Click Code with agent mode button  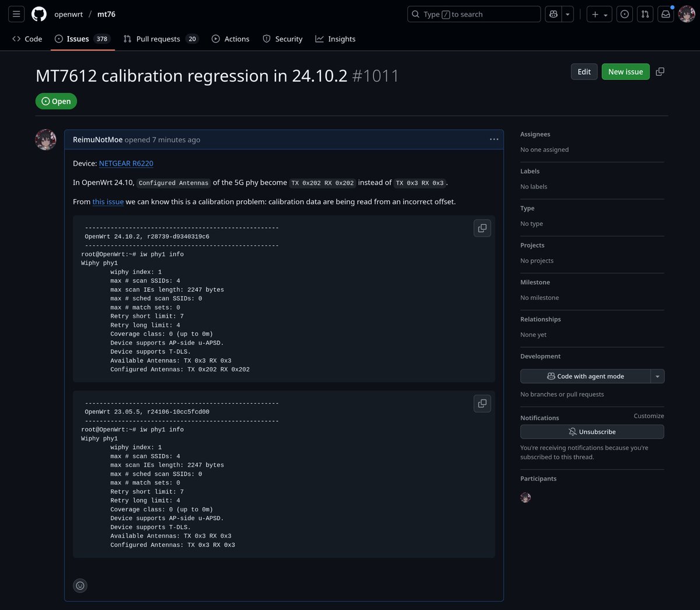pos(585,377)
